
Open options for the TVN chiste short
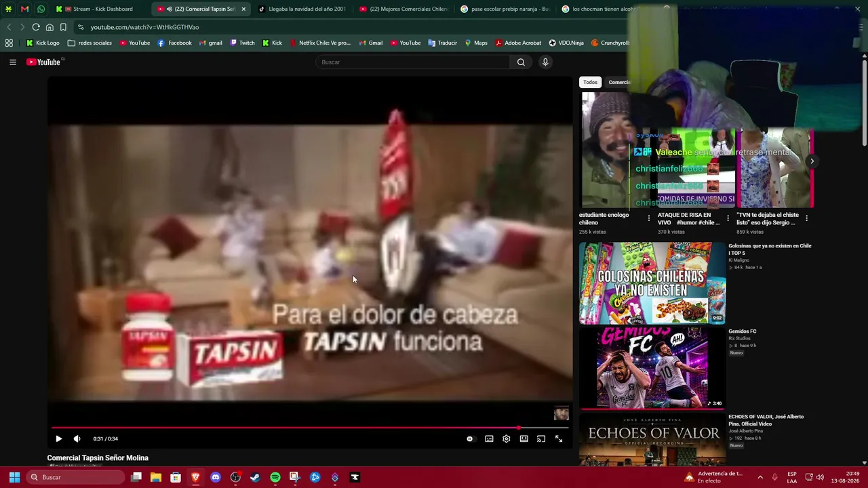(x=807, y=218)
